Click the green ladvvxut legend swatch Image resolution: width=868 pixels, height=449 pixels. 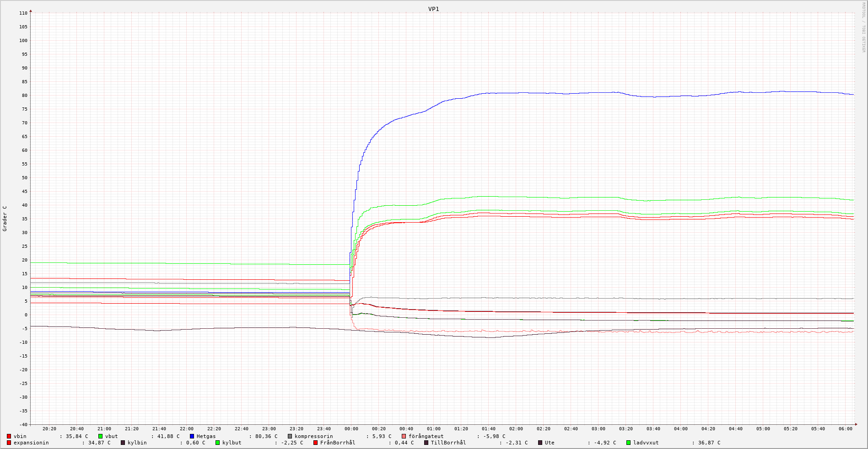coord(629,443)
